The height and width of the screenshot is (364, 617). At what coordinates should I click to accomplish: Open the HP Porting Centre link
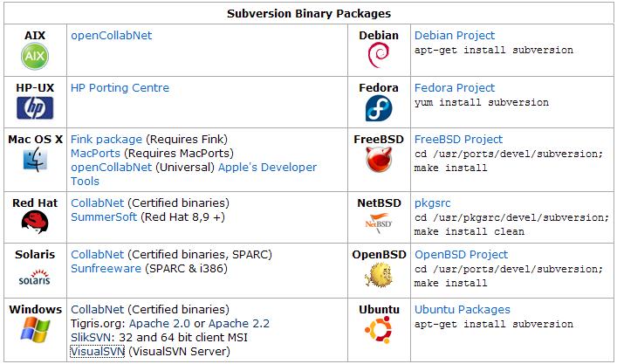coord(120,88)
